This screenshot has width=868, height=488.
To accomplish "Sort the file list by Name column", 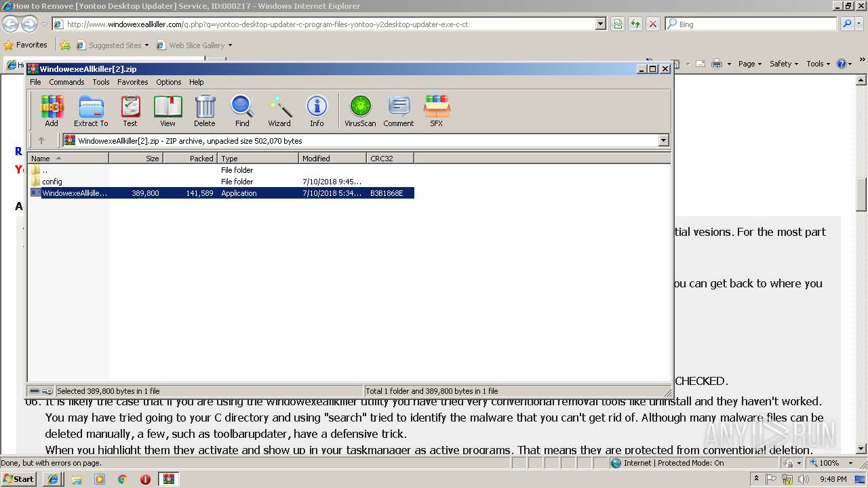I will (x=68, y=158).
